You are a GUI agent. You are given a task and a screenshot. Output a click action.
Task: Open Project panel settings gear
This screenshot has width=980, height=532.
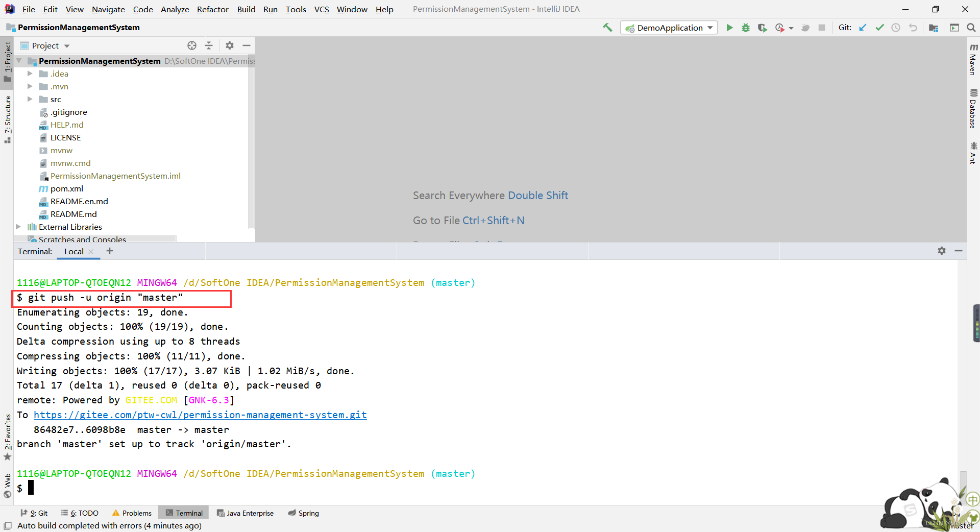click(x=230, y=45)
